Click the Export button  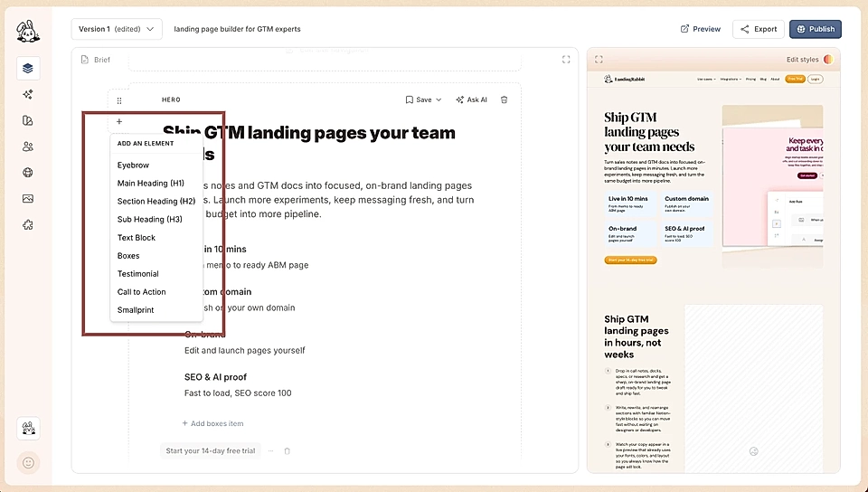coord(759,29)
